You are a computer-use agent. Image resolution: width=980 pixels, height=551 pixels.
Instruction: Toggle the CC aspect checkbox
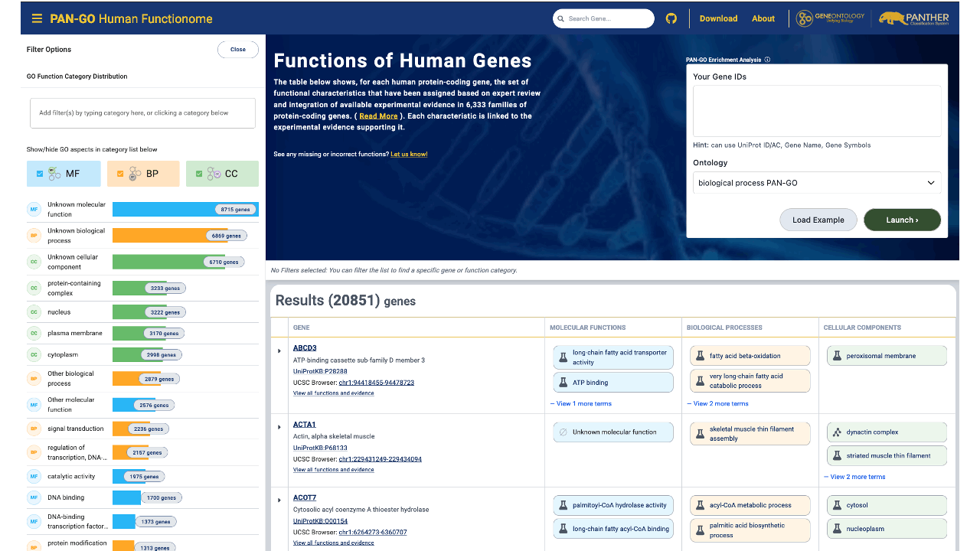[199, 174]
